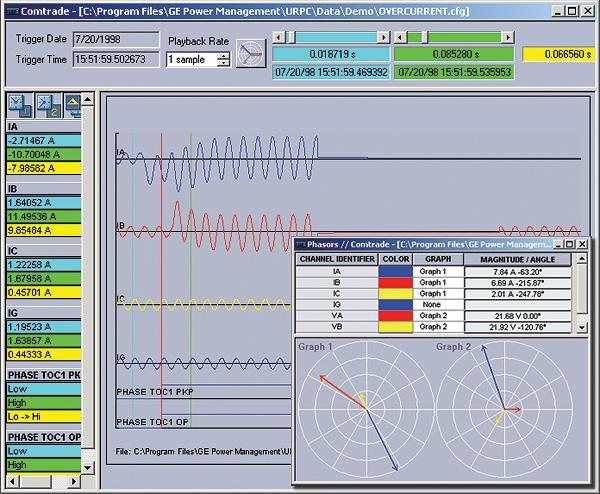This screenshot has height=494, width=600.
Task: Click the MAGNITUDE / ANGLE column header
Action: pyautogui.click(x=517, y=257)
